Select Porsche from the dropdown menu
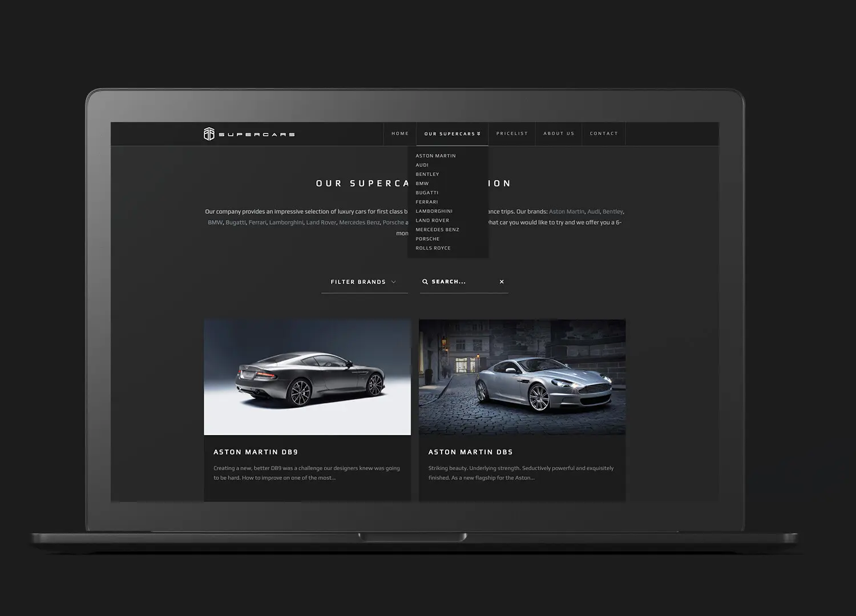 (x=427, y=239)
